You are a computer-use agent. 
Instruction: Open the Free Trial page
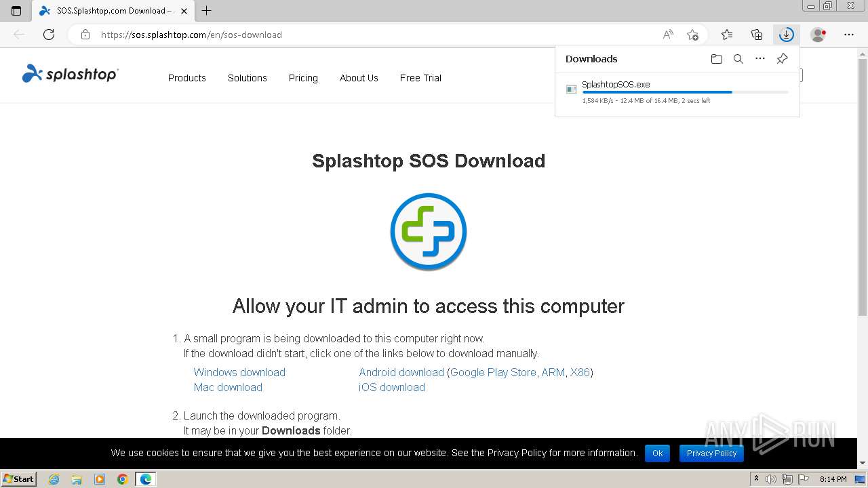coord(420,78)
